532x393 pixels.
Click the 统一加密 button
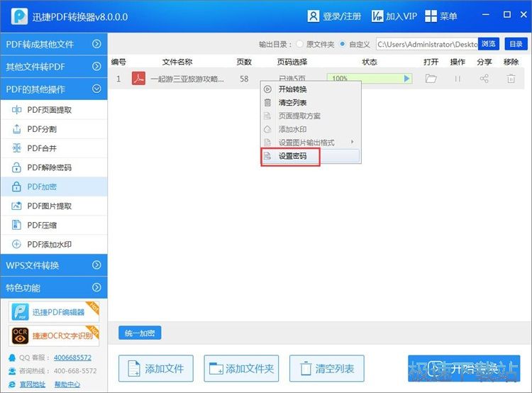(x=140, y=333)
